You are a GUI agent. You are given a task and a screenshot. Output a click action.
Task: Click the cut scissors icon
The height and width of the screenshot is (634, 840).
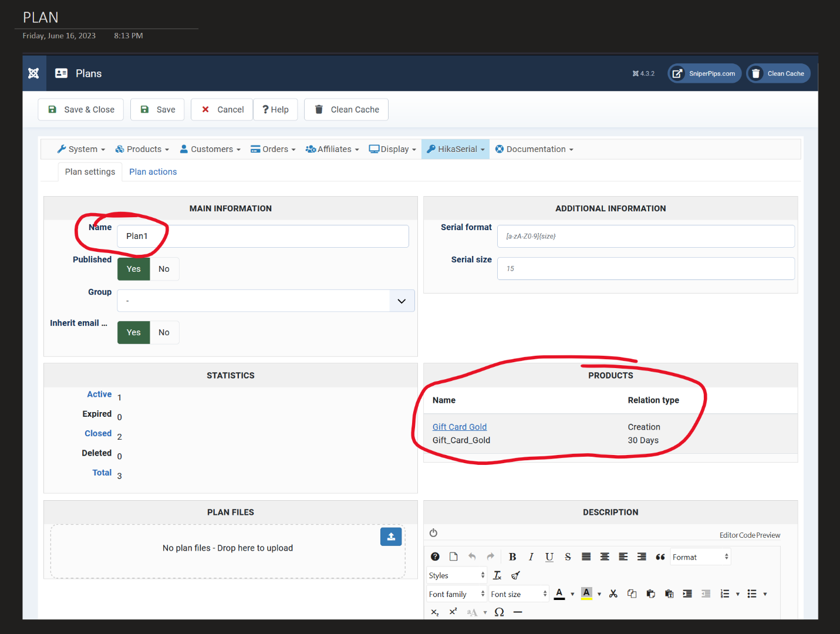point(613,594)
